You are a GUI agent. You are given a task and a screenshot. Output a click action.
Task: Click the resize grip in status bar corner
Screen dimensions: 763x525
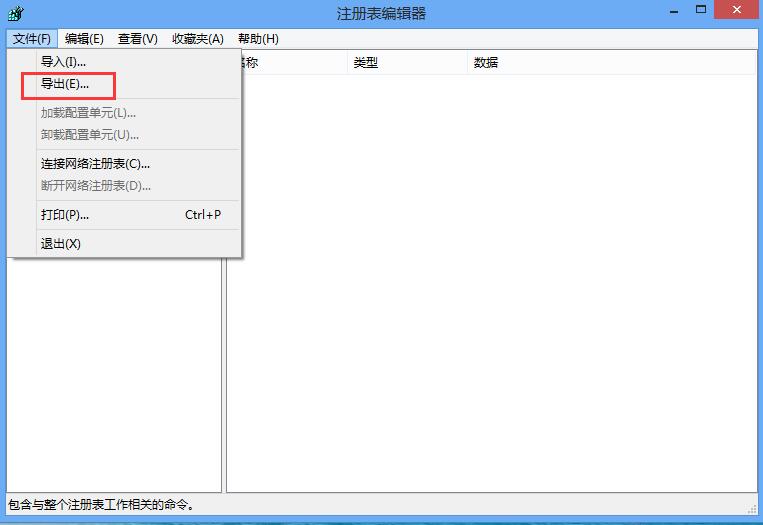(x=752, y=508)
